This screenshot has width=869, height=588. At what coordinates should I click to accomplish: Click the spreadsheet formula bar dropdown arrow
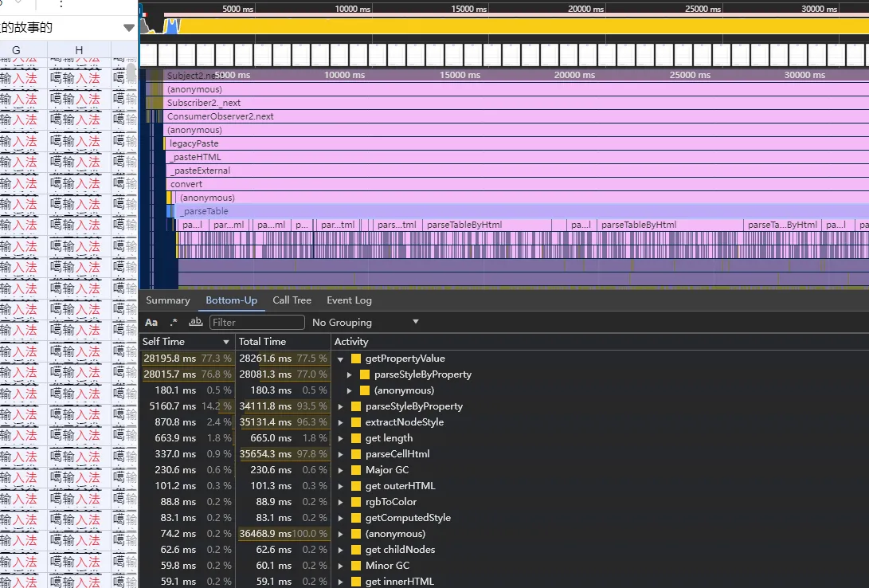(x=129, y=28)
